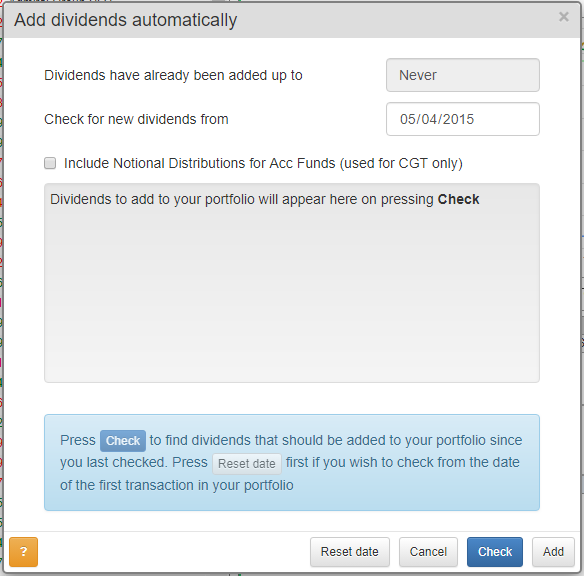
Task: Click the "Check for new dividends from" label
Action: [136, 119]
